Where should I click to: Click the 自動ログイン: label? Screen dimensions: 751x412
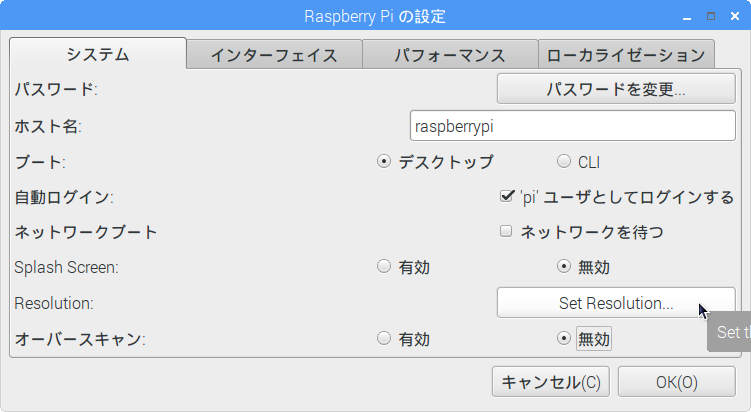click(x=64, y=197)
